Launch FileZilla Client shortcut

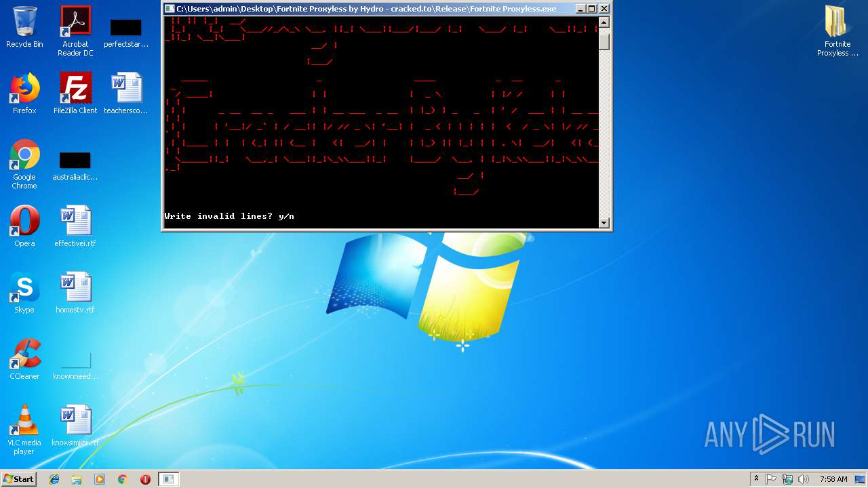(75, 94)
